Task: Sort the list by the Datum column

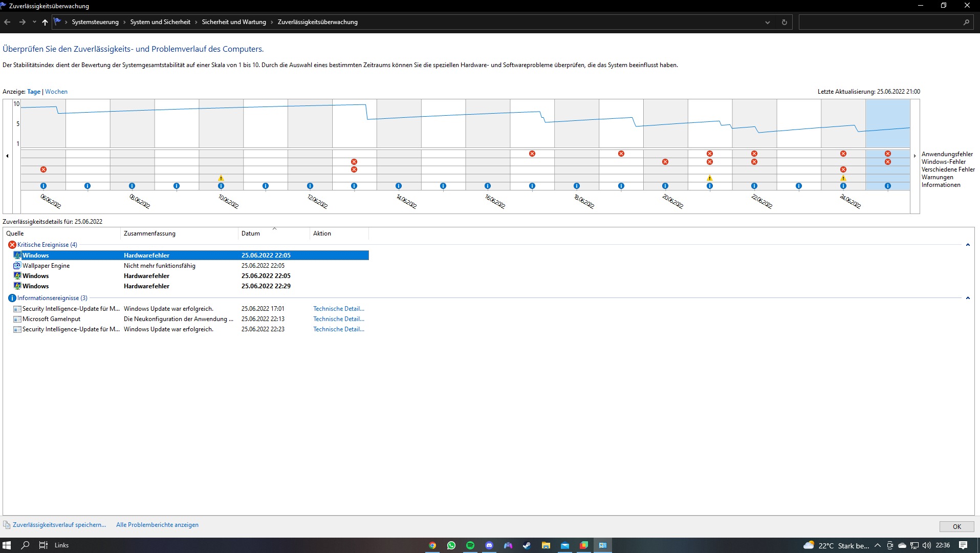Action: pyautogui.click(x=274, y=233)
